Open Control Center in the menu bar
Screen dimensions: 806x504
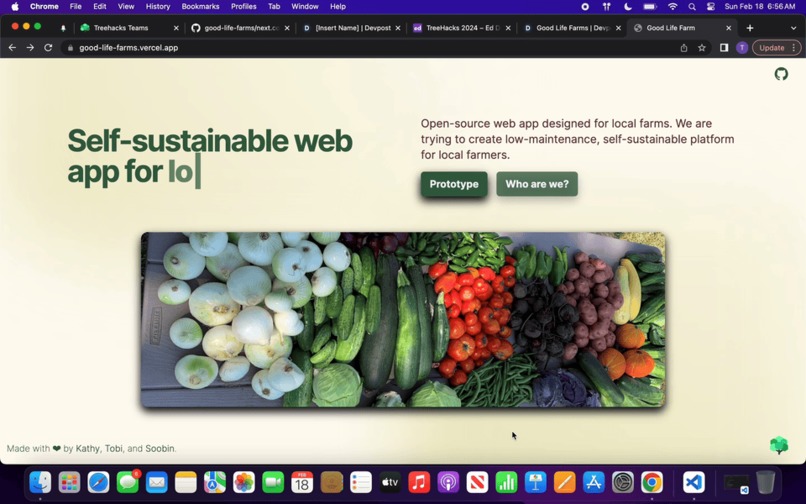point(711,7)
